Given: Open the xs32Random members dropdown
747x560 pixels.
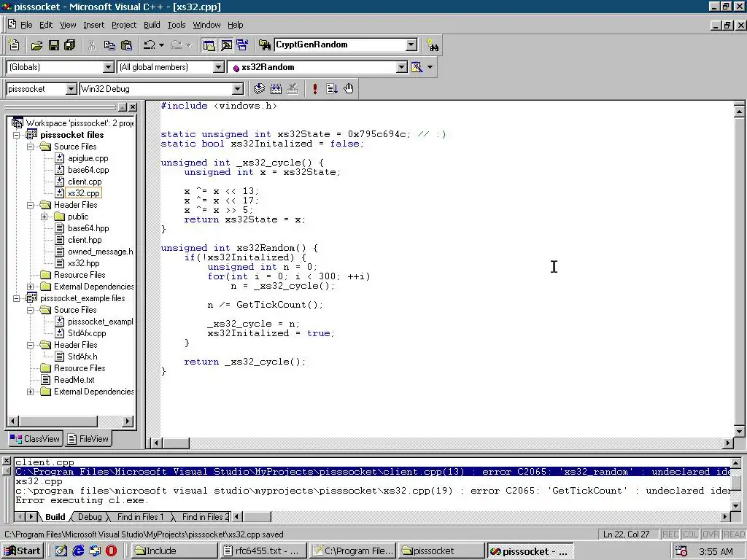Looking at the screenshot, I should click(402, 67).
